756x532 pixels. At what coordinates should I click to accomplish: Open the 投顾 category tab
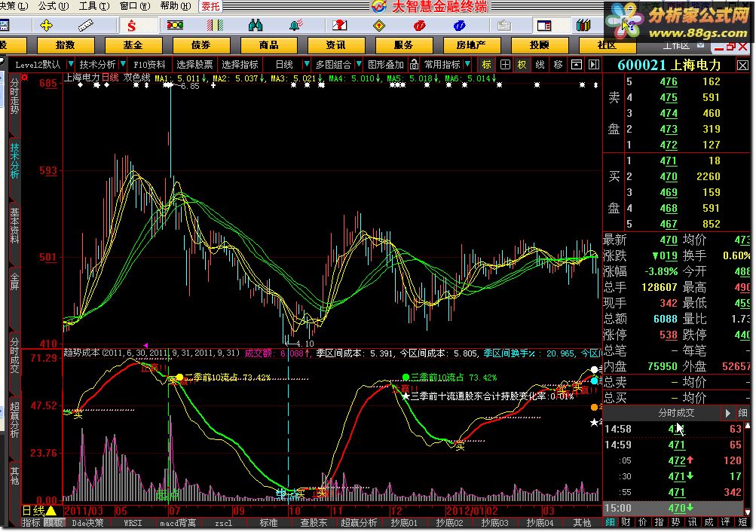539,45
